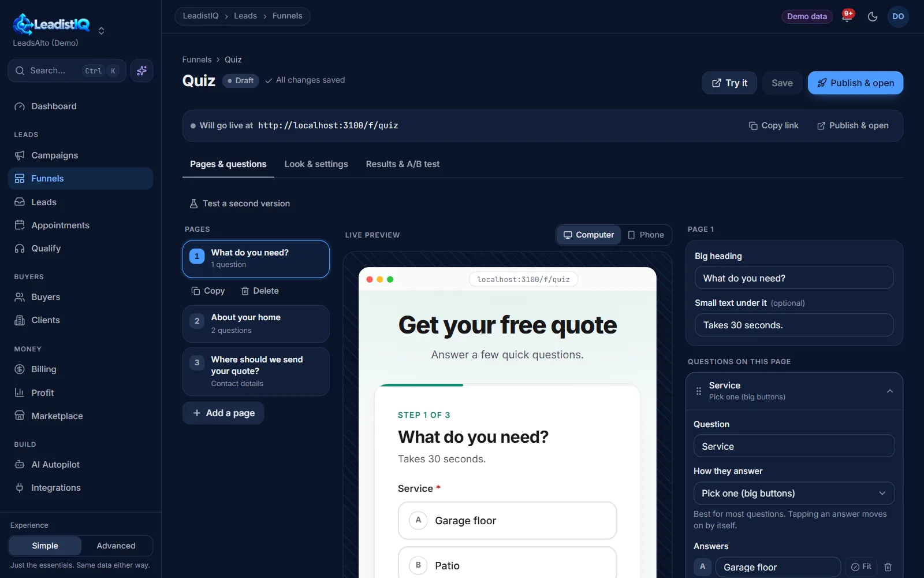Image resolution: width=924 pixels, height=578 pixels.
Task: Delete the Garage floor answer
Action: pos(888,567)
